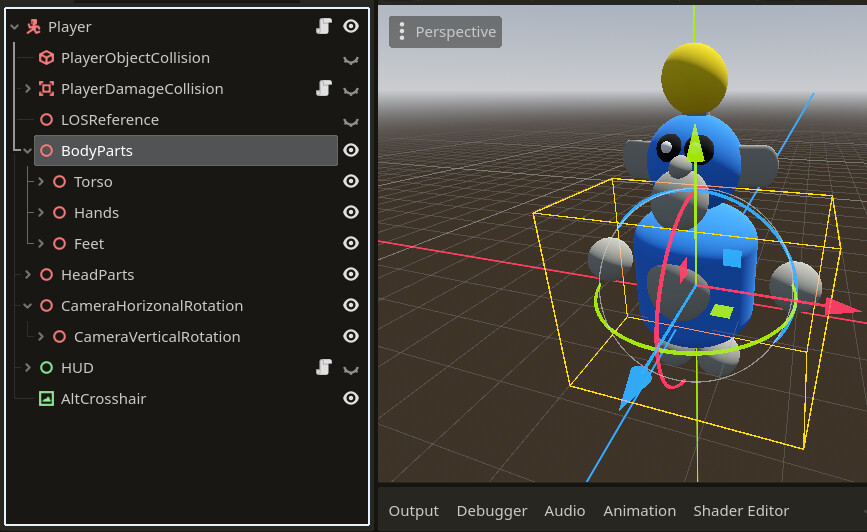867x532 pixels.
Task: Expand the HeadParts tree node
Action: 28,275
